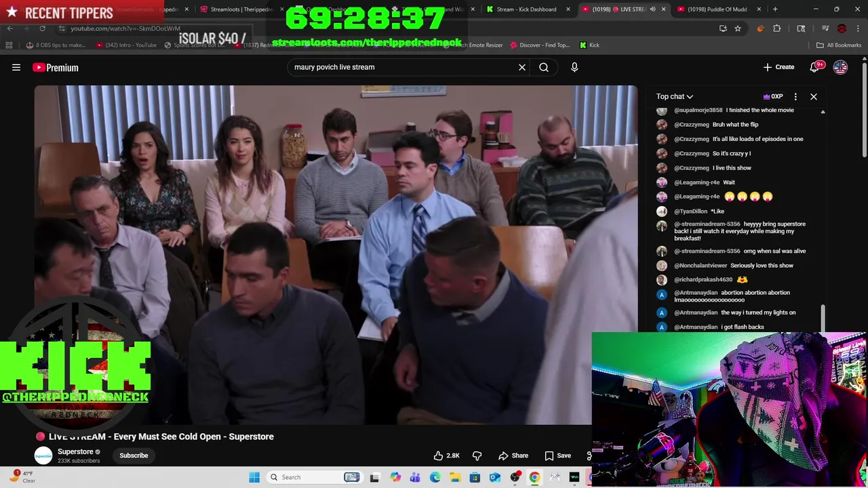868x488 pixels.
Task: Open Outlook from the taskbar
Action: (x=495, y=477)
